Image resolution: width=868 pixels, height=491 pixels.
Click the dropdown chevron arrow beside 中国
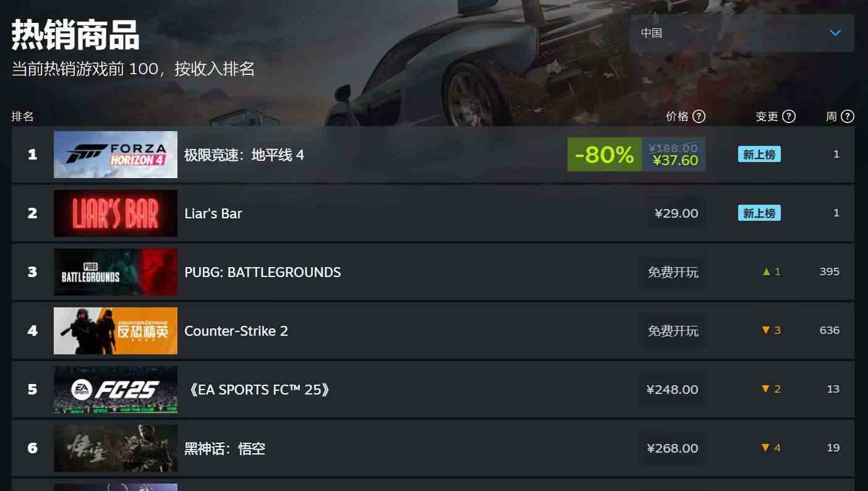click(835, 33)
